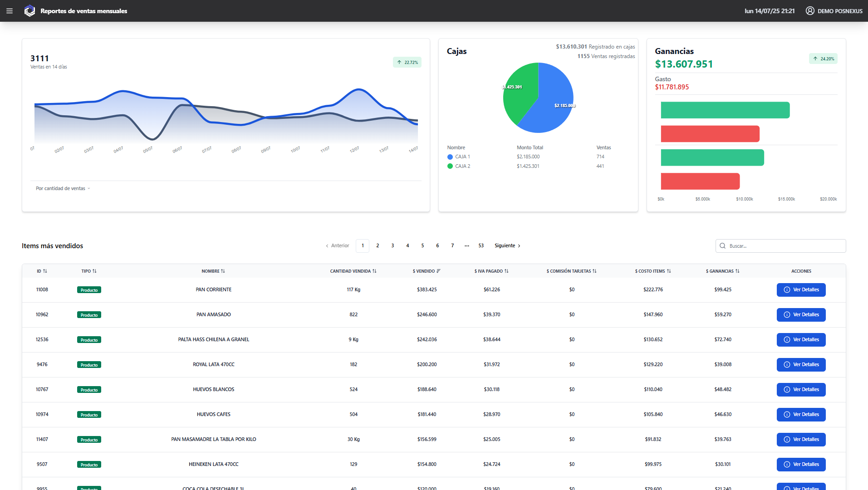Click Siguiente to go next page
The height and width of the screenshot is (490, 868).
pos(507,246)
